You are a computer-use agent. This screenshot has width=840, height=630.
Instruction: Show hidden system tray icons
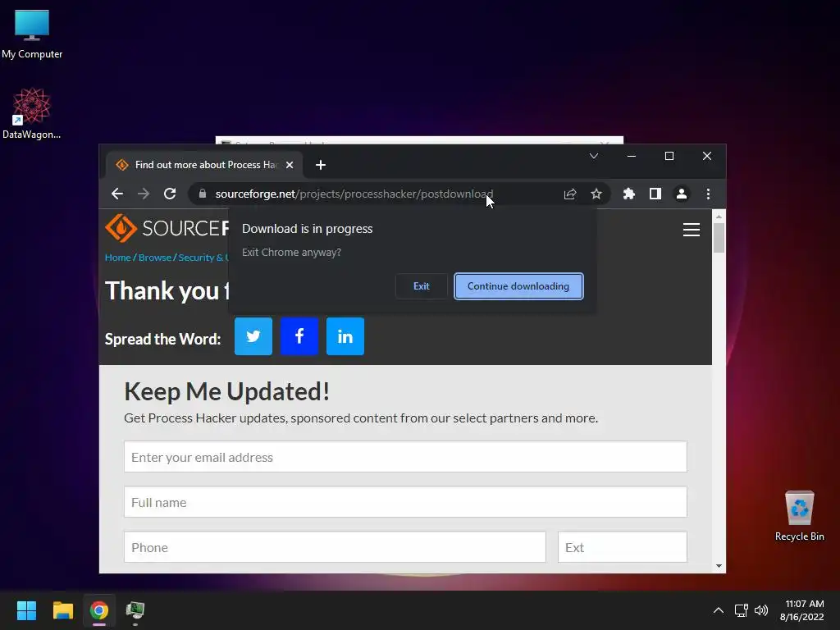[719, 610]
